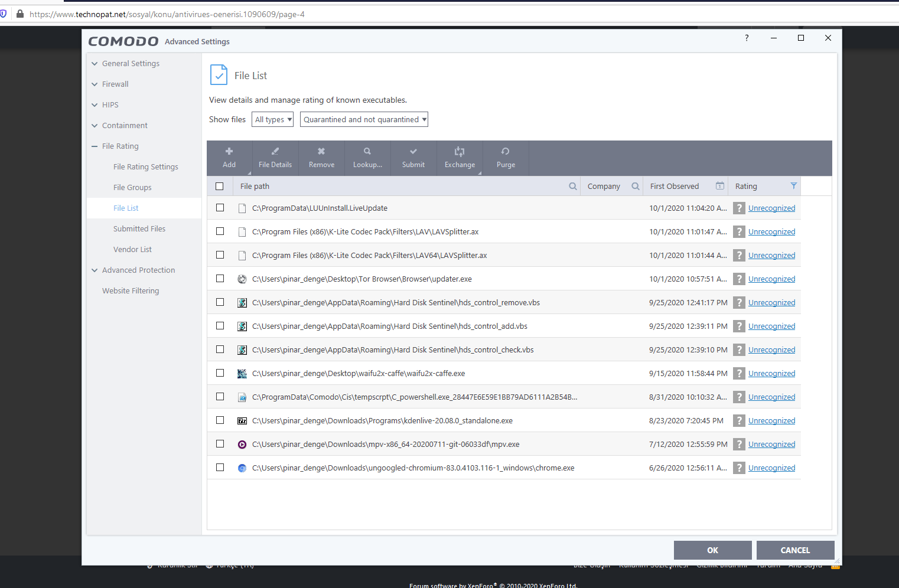Screen dimensions: 899x588
Task: Open File Rating Settings page
Action: click(x=145, y=166)
